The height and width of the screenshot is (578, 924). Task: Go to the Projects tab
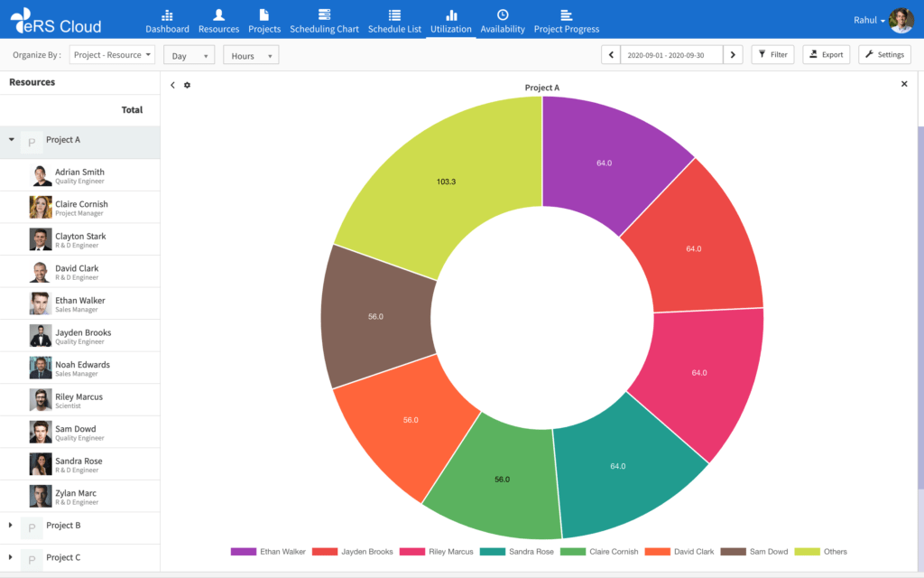[x=264, y=22]
